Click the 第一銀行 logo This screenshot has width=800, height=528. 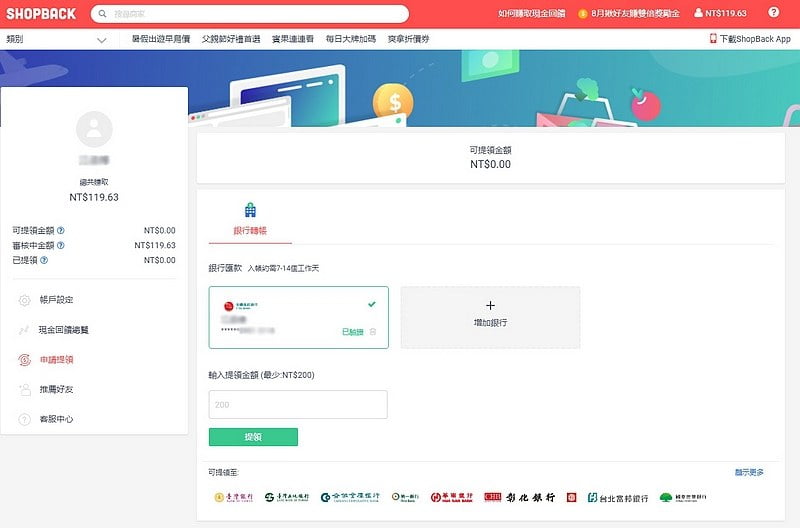pos(405,497)
